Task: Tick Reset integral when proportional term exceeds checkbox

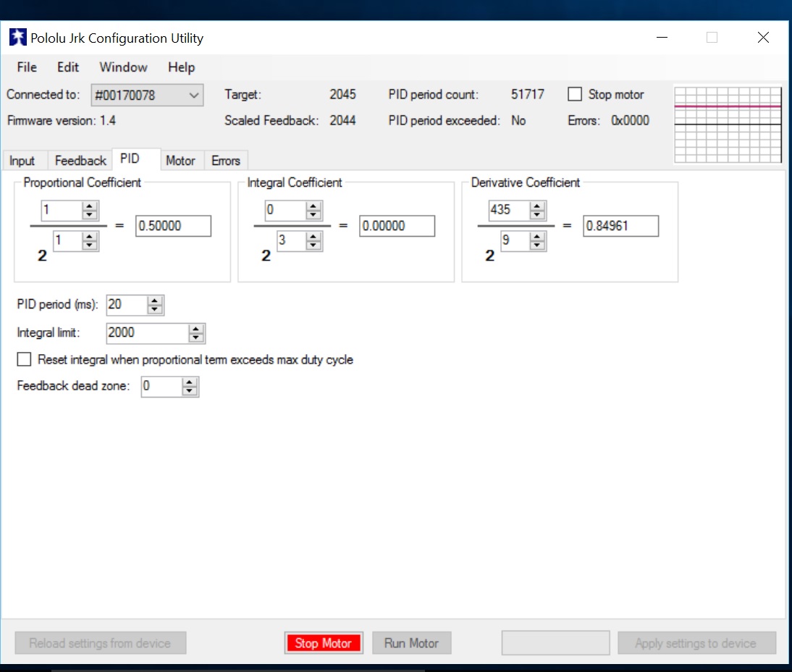Action: coord(24,359)
